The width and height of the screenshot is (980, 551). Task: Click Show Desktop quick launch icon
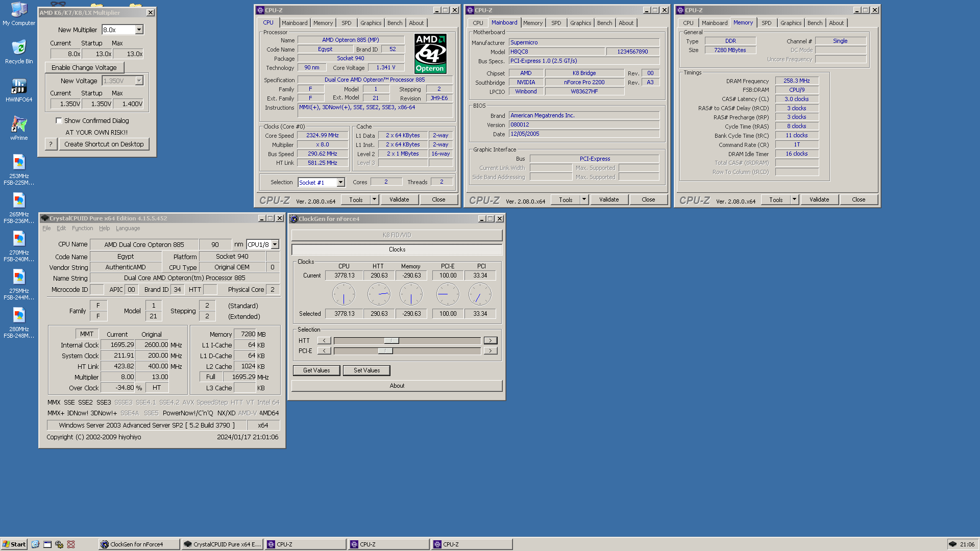47,544
